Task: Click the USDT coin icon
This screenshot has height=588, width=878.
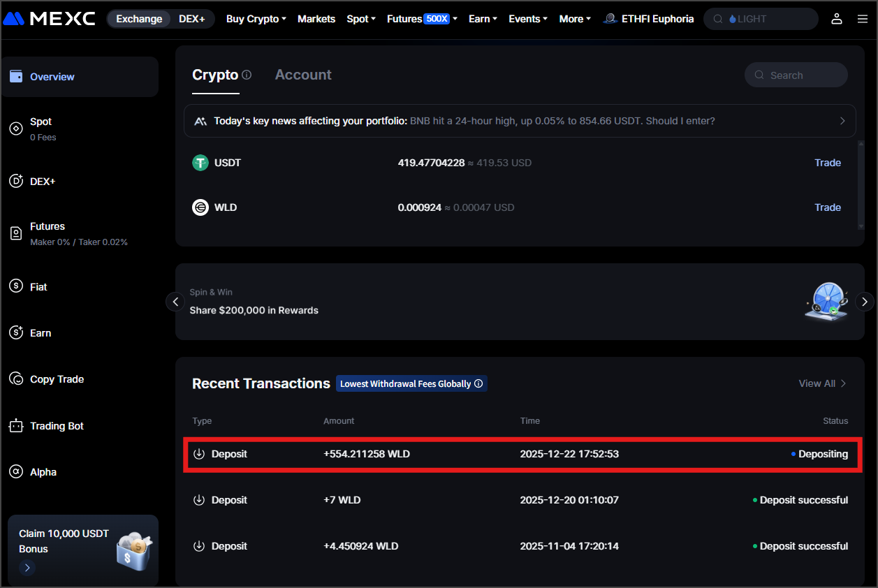Action: click(x=200, y=163)
